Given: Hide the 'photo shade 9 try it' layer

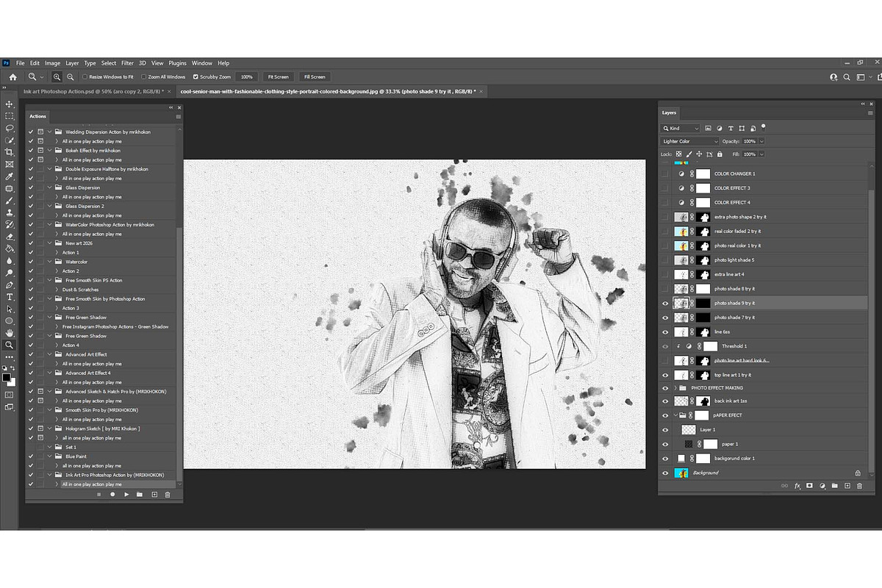Looking at the screenshot, I should point(666,303).
